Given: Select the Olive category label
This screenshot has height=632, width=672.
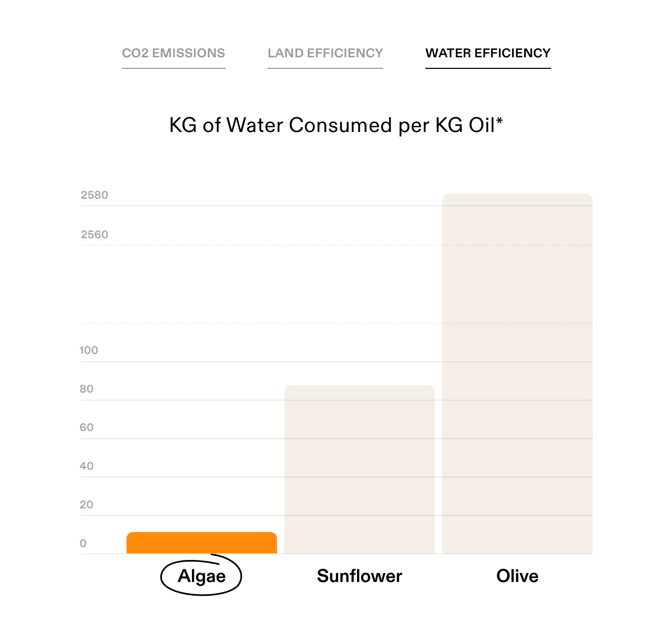Looking at the screenshot, I should click(517, 576).
